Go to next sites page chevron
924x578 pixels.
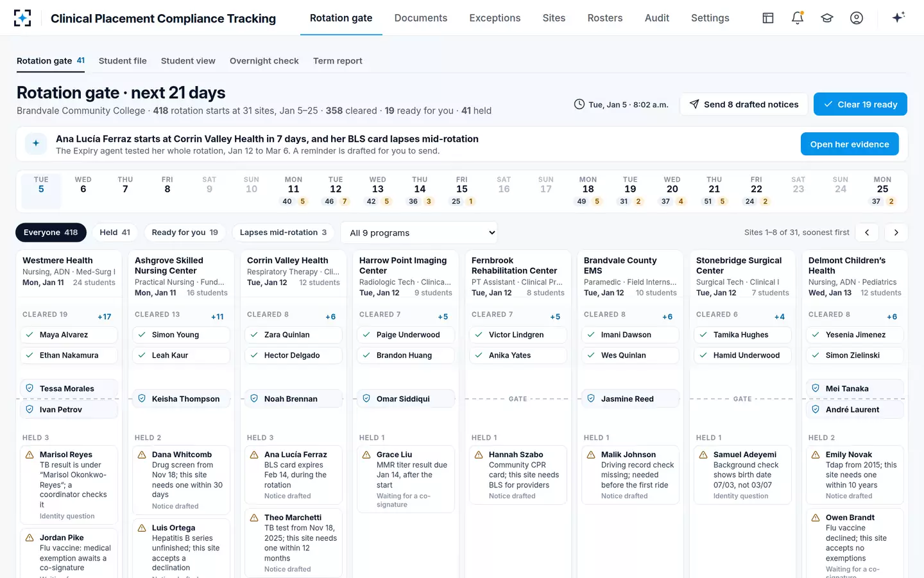point(896,232)
